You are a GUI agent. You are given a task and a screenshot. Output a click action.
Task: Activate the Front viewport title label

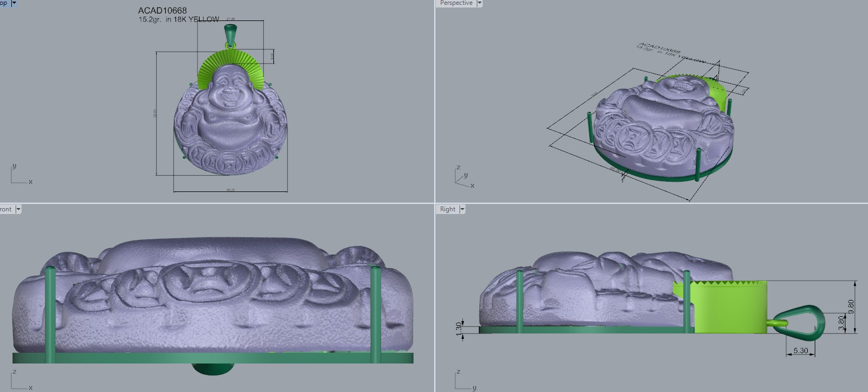tap(6, 209)
